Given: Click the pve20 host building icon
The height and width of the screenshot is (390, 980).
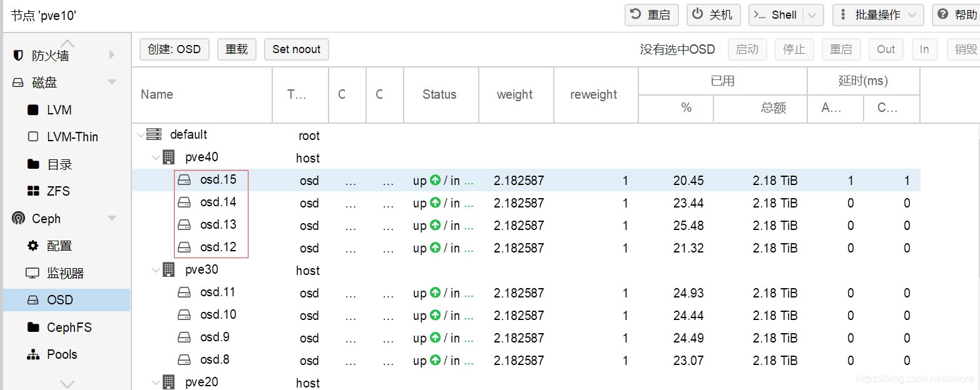Looking at the screenshot, I should coord(169,382).
